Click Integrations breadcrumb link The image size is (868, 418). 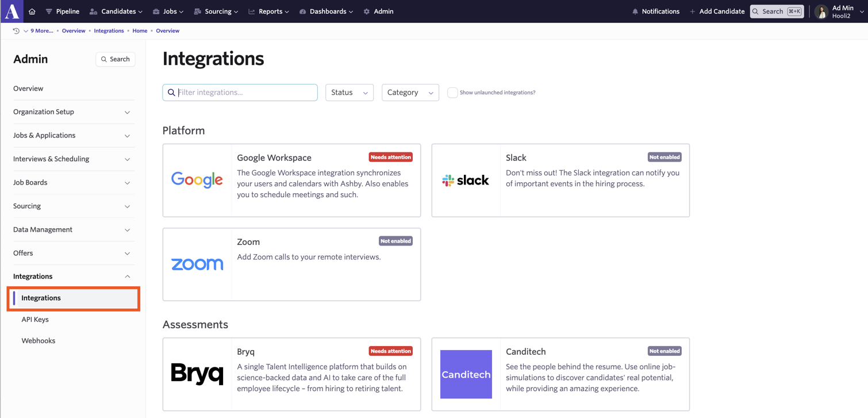click(109, 31)
